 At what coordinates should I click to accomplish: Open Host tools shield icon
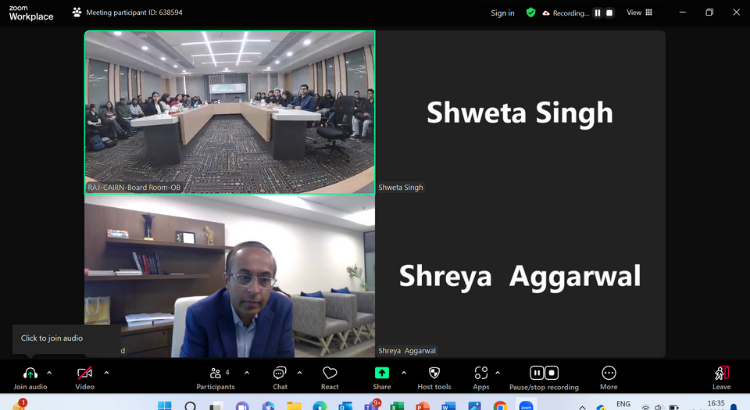click(434, 373)
